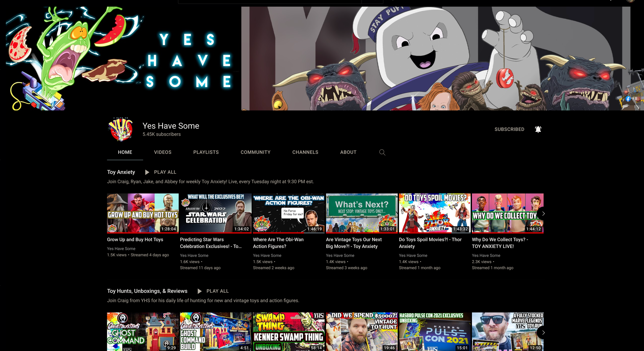The image size is (644, 351).
Task: Click title Do Toys Spoil Movies?! - Thor Anxiety
Action: coord(430,243)
